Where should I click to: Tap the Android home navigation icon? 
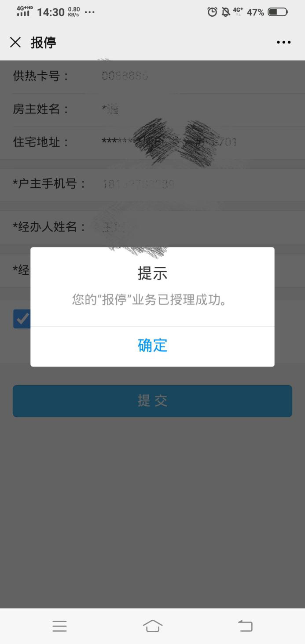pyautogui.click(x=153, y=626)
